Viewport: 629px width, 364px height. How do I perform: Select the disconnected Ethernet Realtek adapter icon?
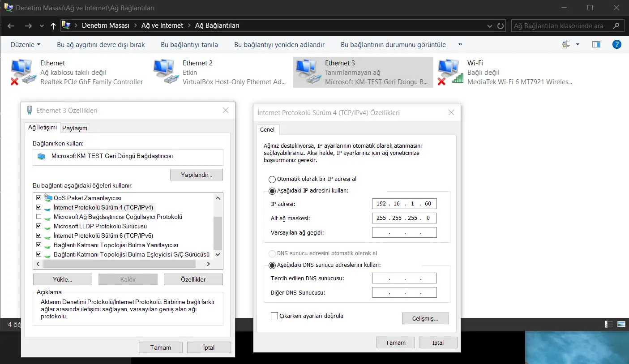pyautogui.click(x=21, y=71)
